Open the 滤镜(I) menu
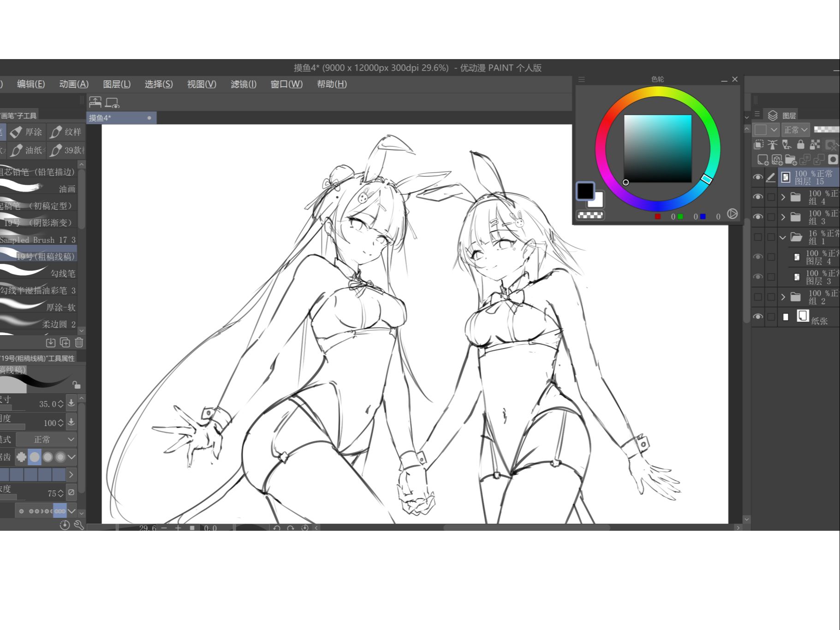The height and width of the screenshot is (630, 840). [244, 84]
